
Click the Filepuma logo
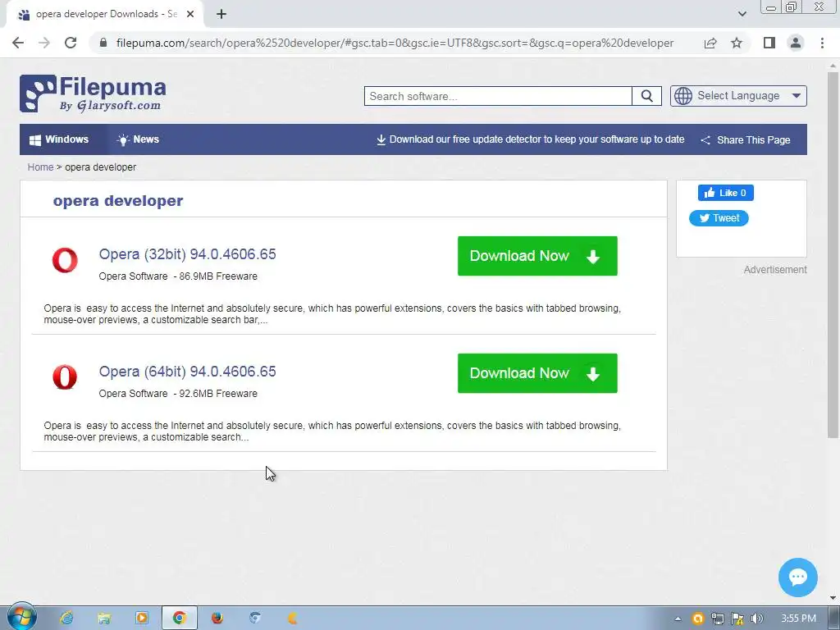tap(93, 94)
